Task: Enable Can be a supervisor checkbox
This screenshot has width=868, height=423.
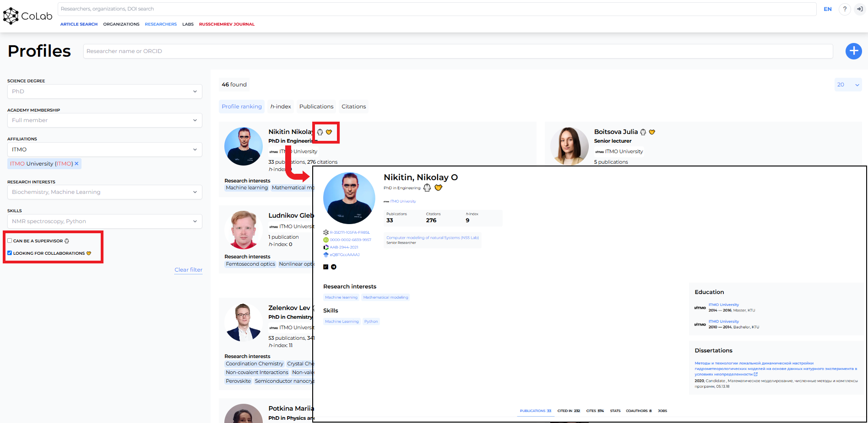Action: pos(10,241)
